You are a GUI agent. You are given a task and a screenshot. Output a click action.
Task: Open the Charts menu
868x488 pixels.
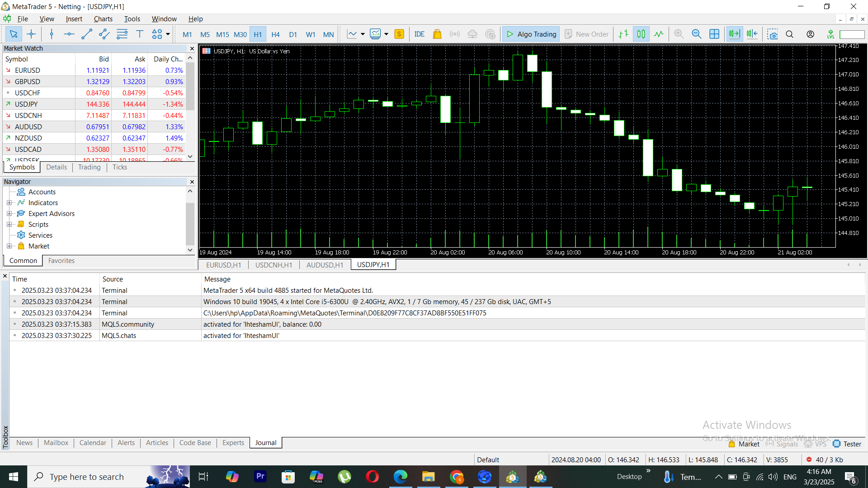103,19
